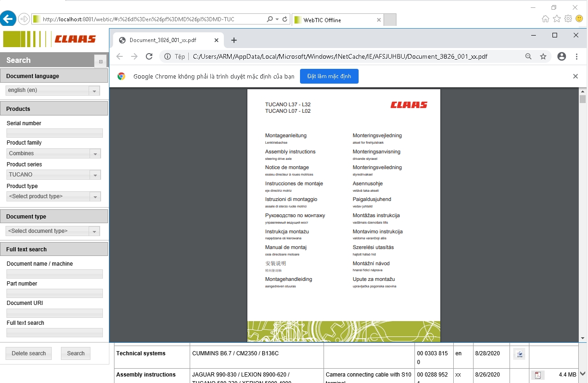Bookmark the PDF using the star icon
Screen dimensions: 588x383
click(544, 56)
